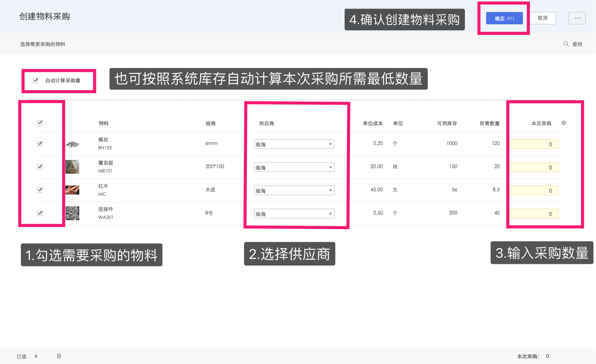The image size is (596, 364).
Task: View the 螺丝 material thumbnail image
Action: 72,144
